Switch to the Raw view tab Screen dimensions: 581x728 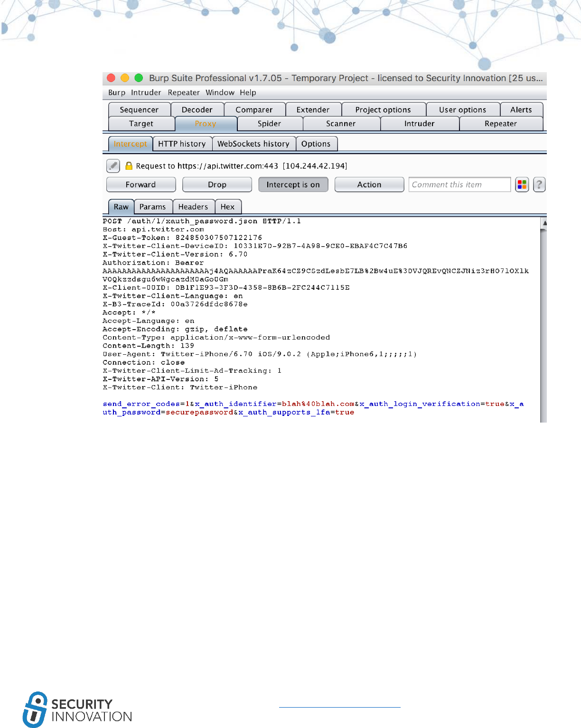point(121,207)
